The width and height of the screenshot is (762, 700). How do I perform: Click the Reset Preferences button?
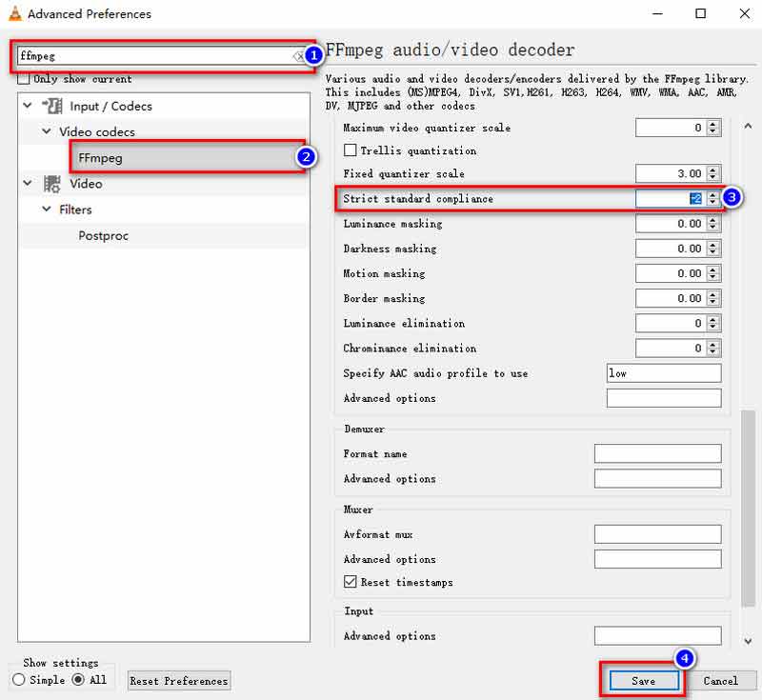pos(179,681)
